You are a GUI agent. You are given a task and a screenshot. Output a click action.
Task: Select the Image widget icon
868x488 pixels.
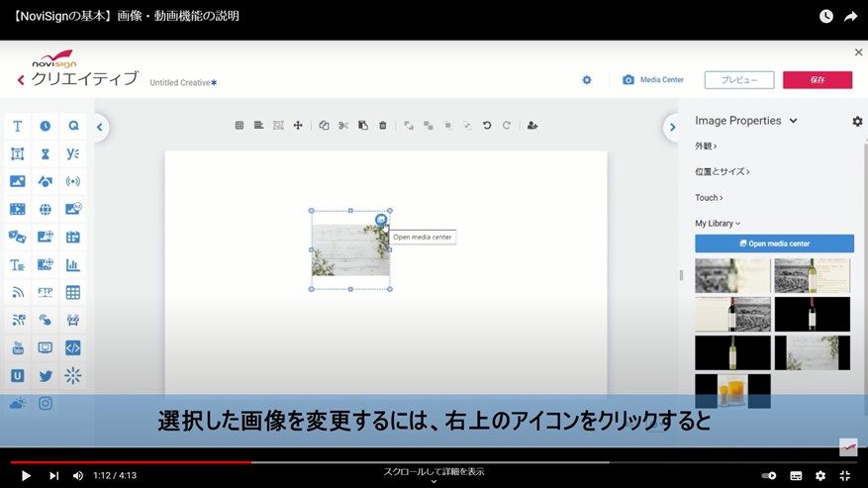(x=17, y=181)
